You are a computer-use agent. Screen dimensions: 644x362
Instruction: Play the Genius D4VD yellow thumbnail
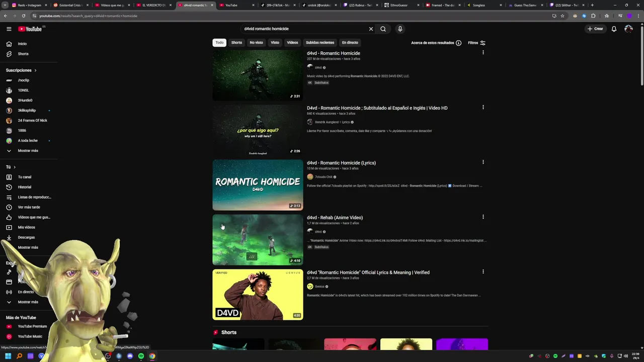click(x=258, y=295)
